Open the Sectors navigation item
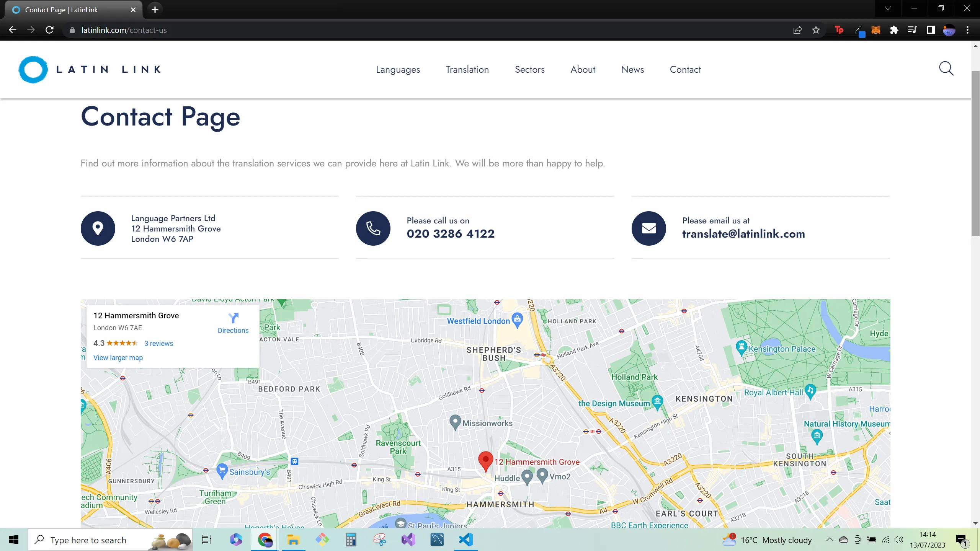This screenshot has width=980, height=551. [x=529, y=69]
